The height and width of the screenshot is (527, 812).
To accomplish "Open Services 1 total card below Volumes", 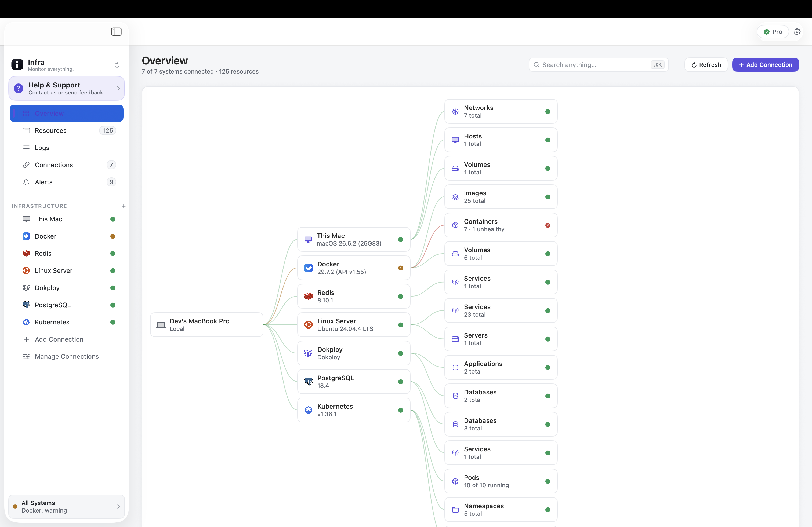I will (x=501, y=282).
